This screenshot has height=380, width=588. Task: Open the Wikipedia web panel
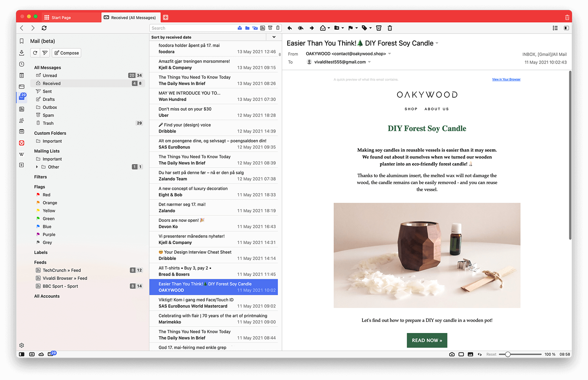pyautogui.click(x=21, y=154)
